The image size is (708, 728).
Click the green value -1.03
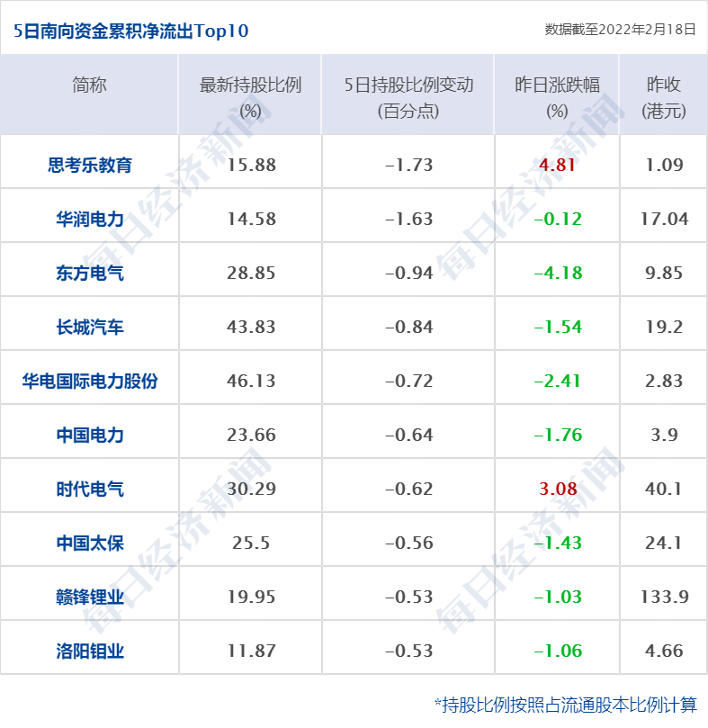point(558,598)
